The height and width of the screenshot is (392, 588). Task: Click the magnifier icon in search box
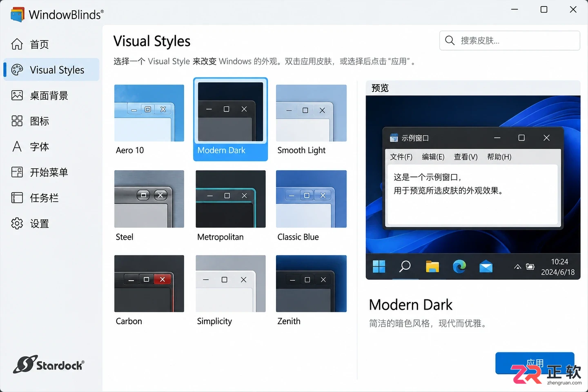pyautogui.click(x=450, y=40)
